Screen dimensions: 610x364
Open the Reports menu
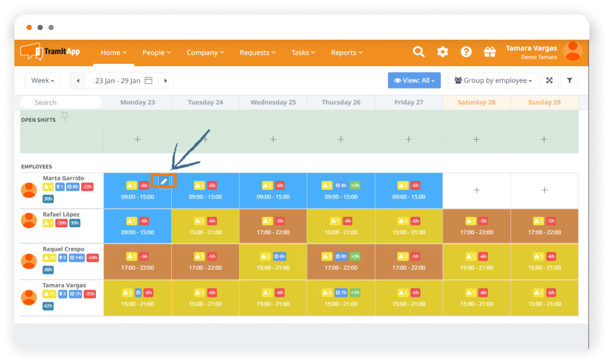point(347,52)
